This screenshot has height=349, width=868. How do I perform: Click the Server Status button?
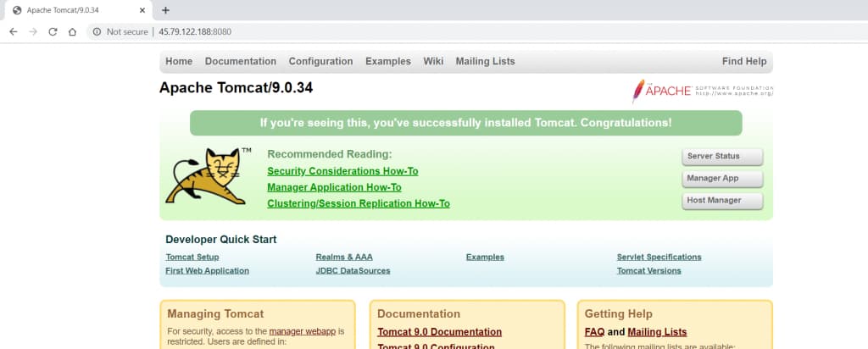(722, 157)
